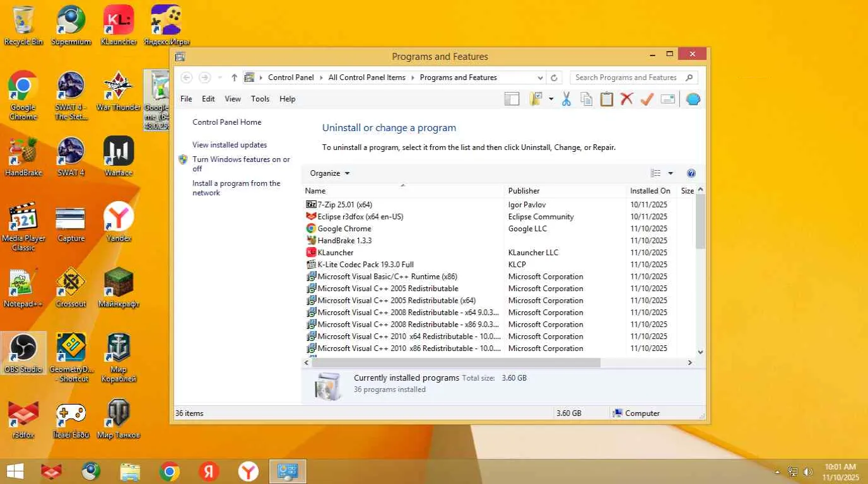The image size is (868, 484).
Task: Expand the chevron after All Control Panel Items
Action: click(413, 78)
